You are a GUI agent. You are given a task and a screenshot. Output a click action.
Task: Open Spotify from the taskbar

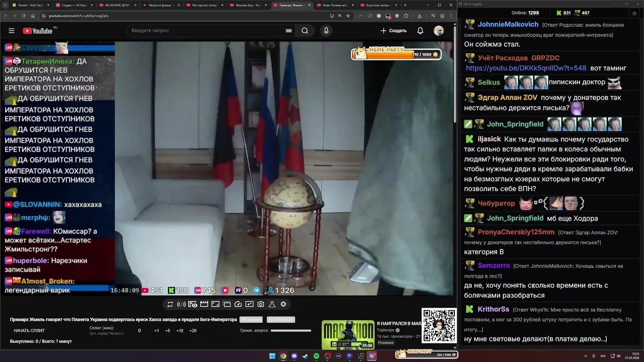pos(316,356)
